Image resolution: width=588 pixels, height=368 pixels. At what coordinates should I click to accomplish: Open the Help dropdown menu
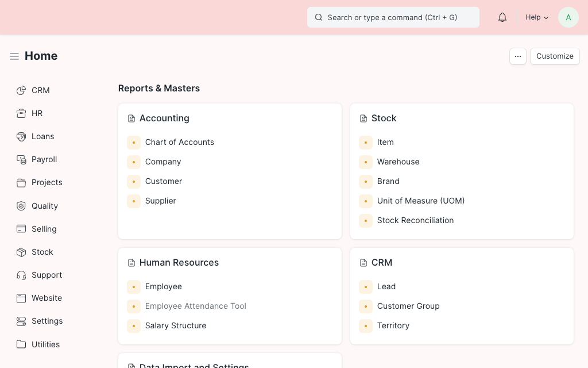(537, 17)
